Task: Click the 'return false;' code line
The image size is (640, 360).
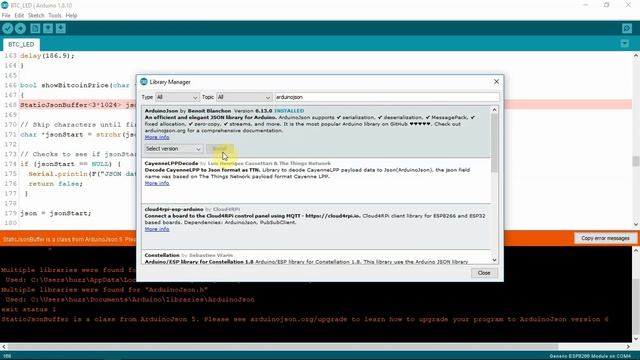Action: [56, 184]
